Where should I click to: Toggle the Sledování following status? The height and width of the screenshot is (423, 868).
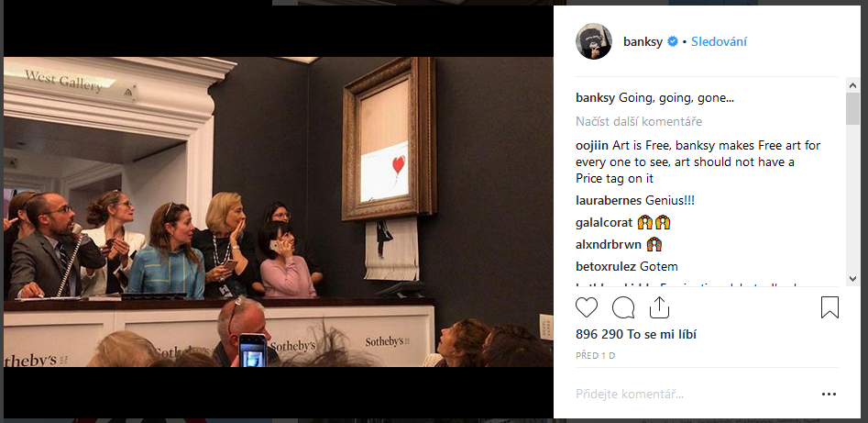coord(719,41)
